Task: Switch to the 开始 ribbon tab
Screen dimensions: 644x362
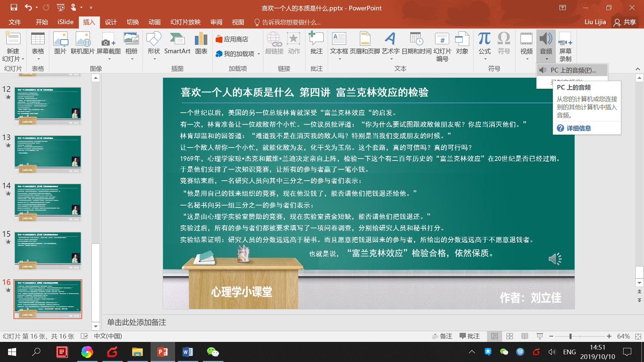Action: coord(42,22)
